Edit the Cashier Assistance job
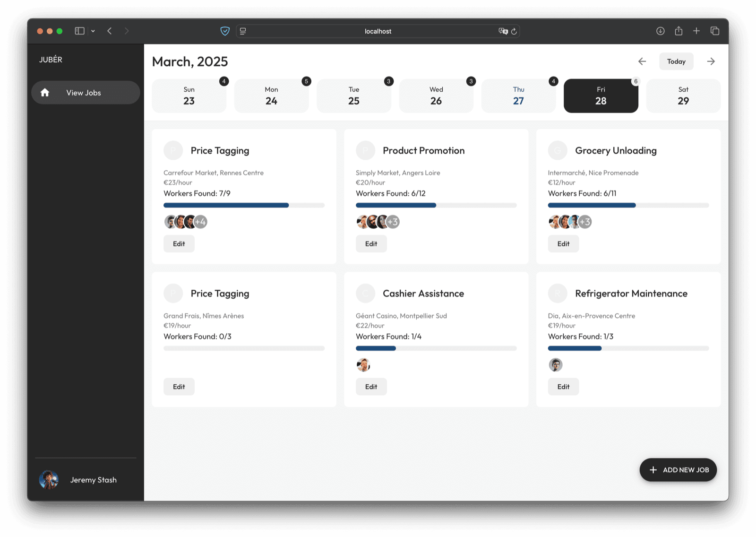The height and width of the screenshot is (537, 756). tap(371, 387)
